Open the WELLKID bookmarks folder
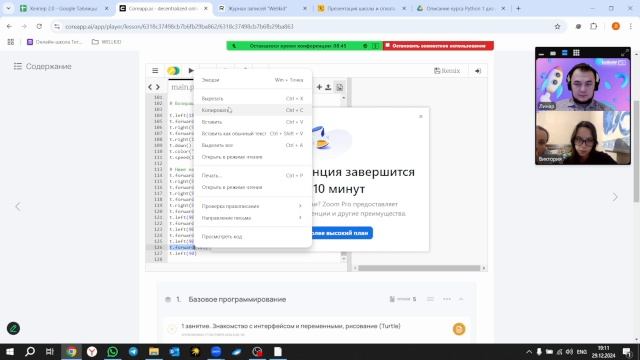 107,42
